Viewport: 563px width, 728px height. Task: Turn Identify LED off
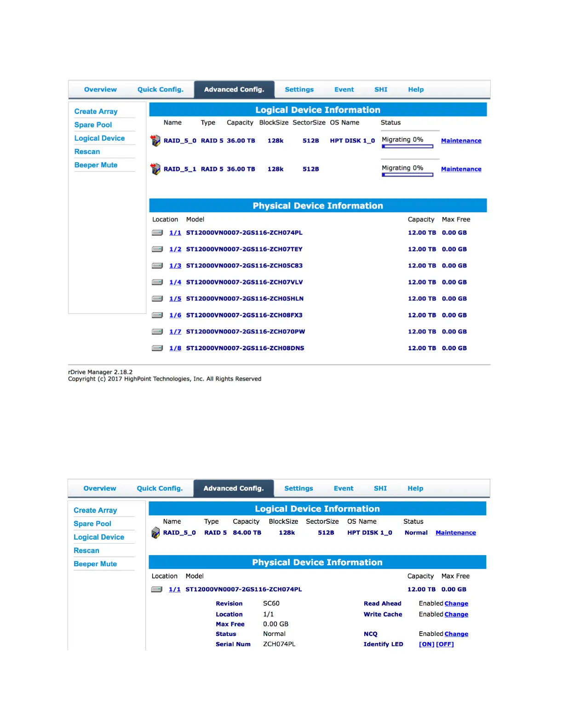(445, 644)
